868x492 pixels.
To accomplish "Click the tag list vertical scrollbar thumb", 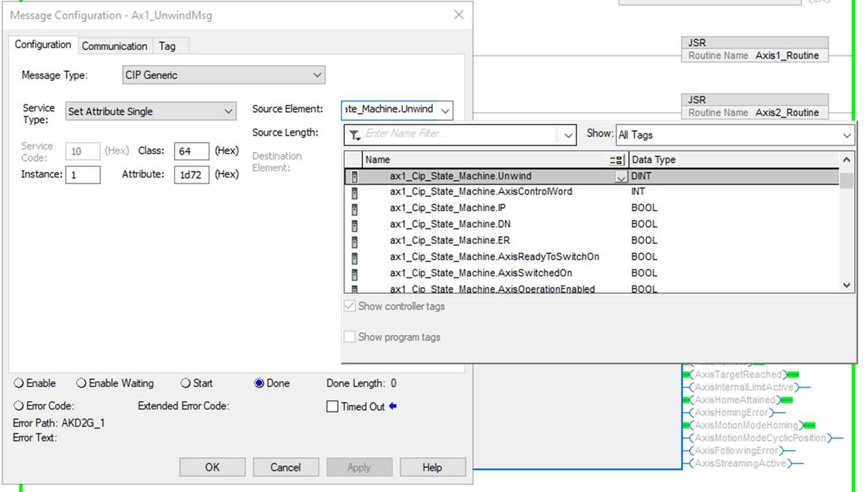I will pyautogui.click(x=846, y=180).
